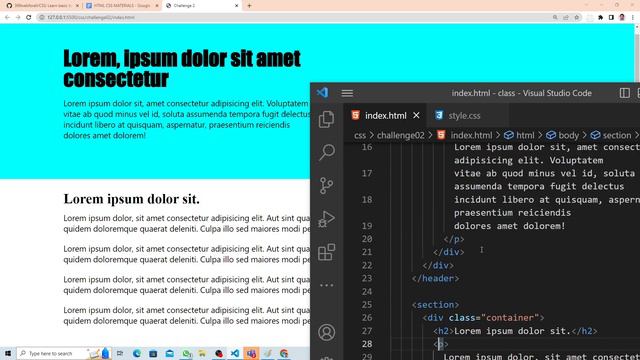Click the index.html breadcrumb segment

(471, 135)
